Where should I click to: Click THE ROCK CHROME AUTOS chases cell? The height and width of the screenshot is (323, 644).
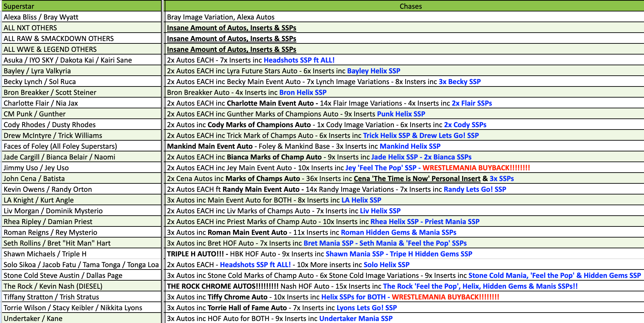pos(404,286)
